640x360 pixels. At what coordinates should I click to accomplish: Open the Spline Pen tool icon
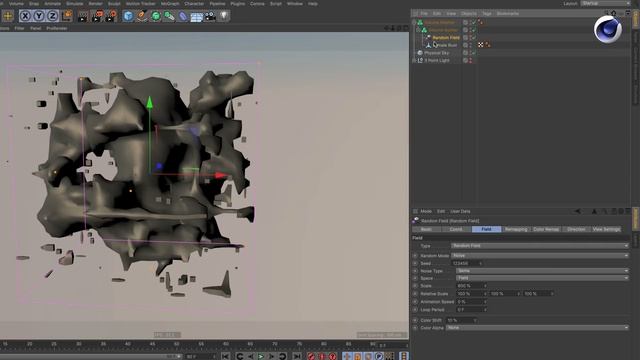[142, 16]
